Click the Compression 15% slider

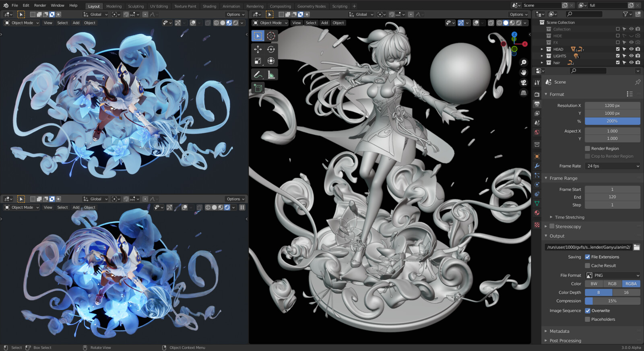(x=612, y=301)
